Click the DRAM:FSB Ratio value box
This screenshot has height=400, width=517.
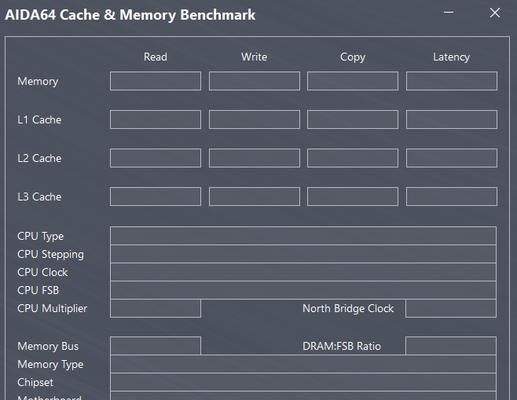pyautogui.click(x=451, y=346)
